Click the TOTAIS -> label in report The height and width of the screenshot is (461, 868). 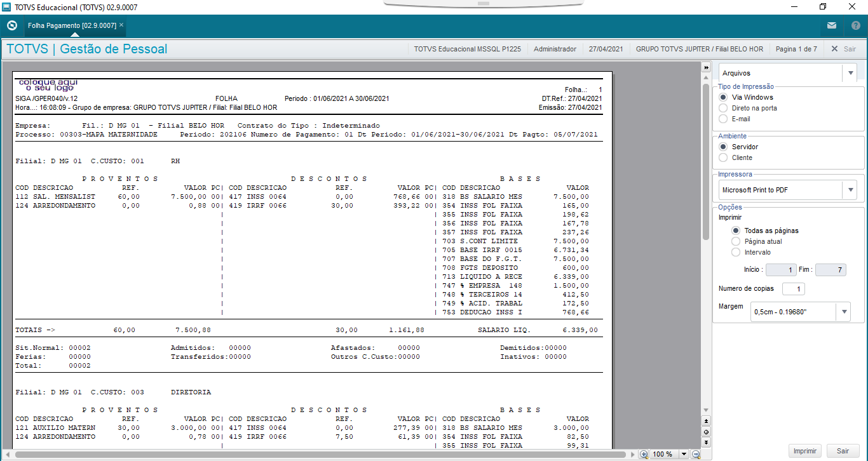point(36,330)
